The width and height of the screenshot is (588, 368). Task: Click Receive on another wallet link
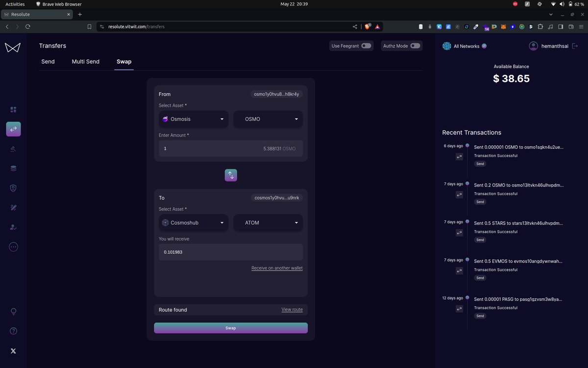click(277, 268)
